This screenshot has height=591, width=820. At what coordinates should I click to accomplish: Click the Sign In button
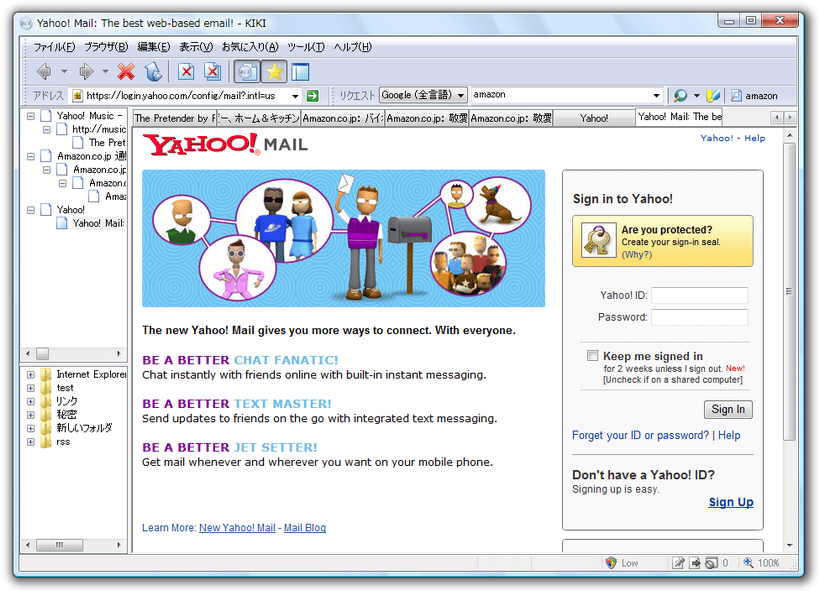[728, 409]
